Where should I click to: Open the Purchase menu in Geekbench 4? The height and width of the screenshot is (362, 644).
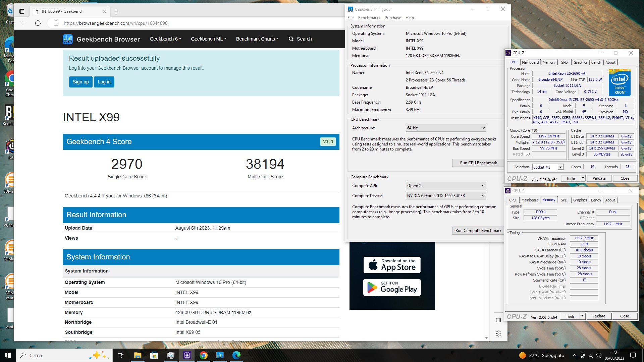[x=393, y=18]
